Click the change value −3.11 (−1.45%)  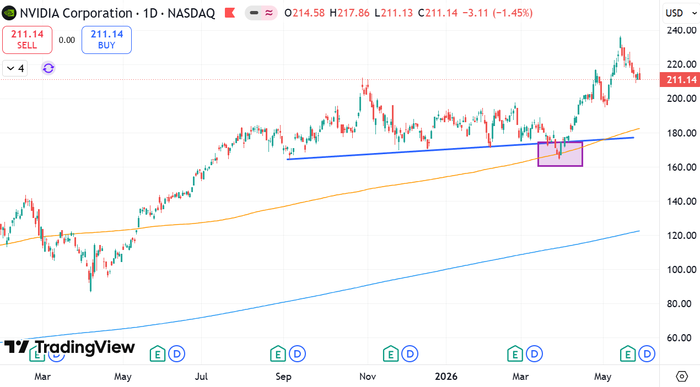(x=497, y=13)
